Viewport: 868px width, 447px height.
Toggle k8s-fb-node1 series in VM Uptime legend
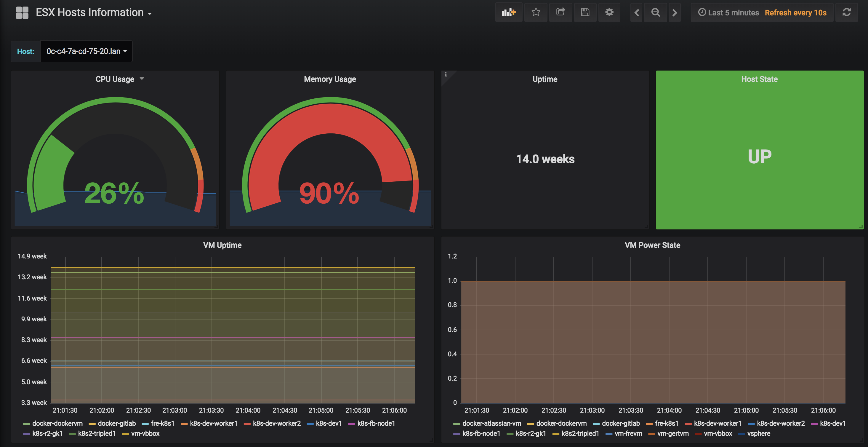click(x=376, y=423)
